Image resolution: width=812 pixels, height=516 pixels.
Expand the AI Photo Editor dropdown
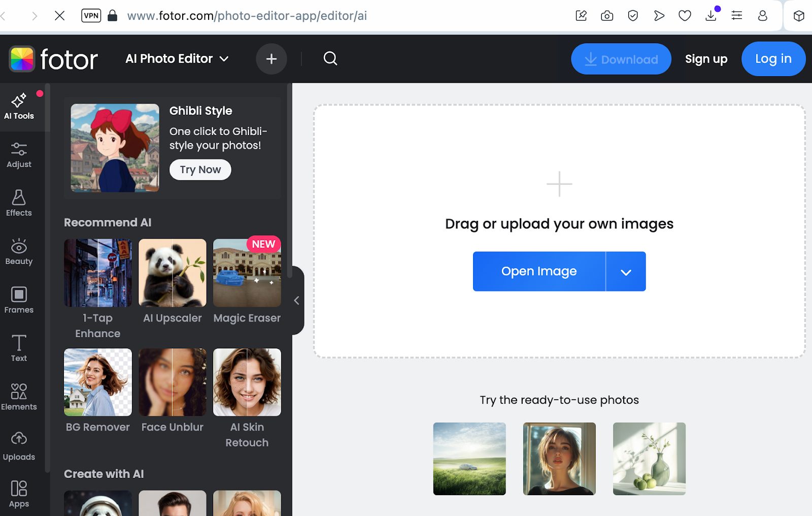pyautogui.click(x=177, y=59)
